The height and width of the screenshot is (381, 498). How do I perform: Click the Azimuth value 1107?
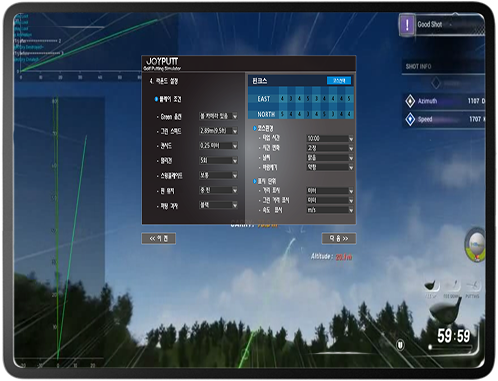click(473, 101)
